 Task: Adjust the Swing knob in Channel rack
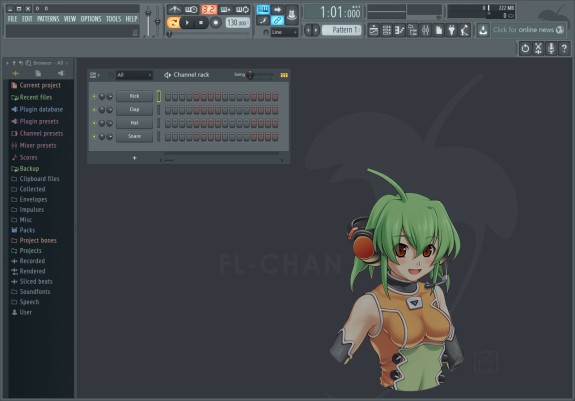pos(250,75)
